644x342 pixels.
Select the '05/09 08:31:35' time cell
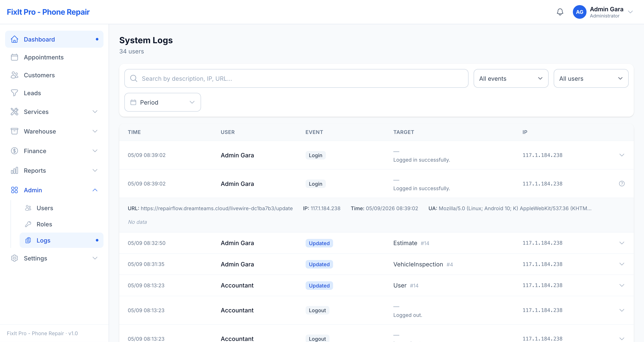(146, 264)
